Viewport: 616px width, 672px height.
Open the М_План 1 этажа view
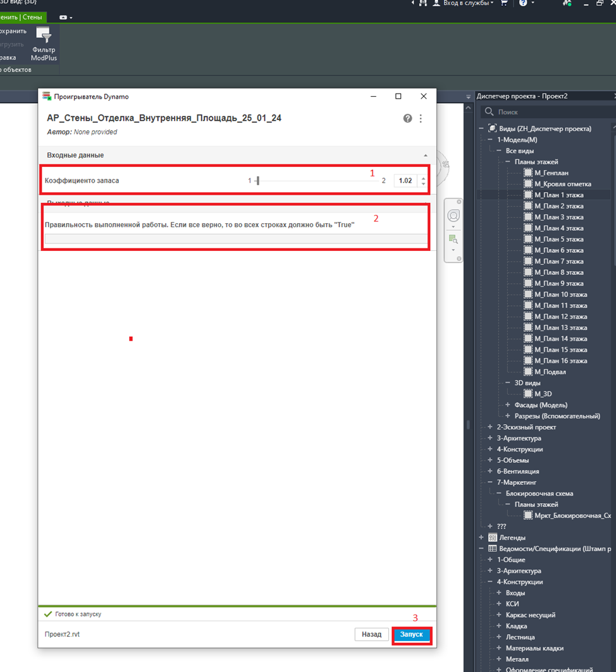click(x=558, y=195)
